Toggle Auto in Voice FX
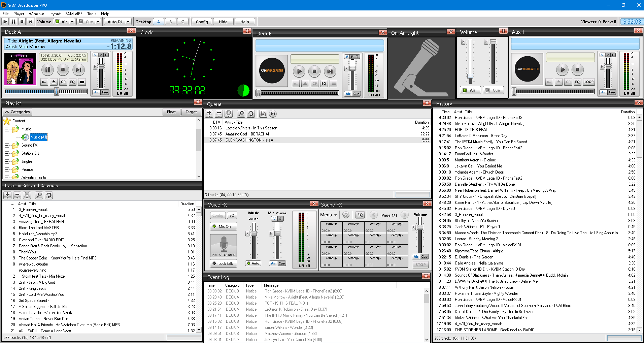 [x=253, y=263]
